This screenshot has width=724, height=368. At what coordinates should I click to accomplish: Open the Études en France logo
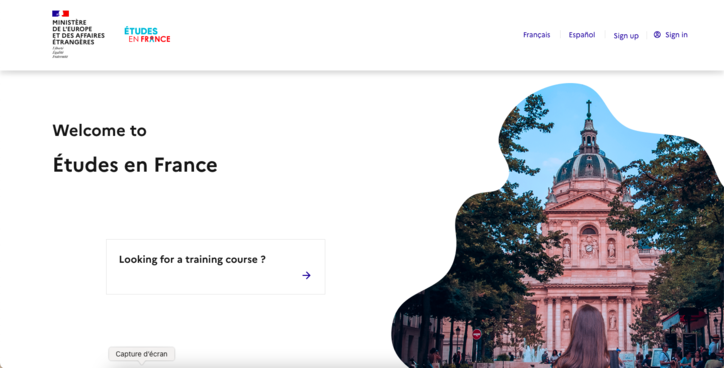tap(147, 35)
